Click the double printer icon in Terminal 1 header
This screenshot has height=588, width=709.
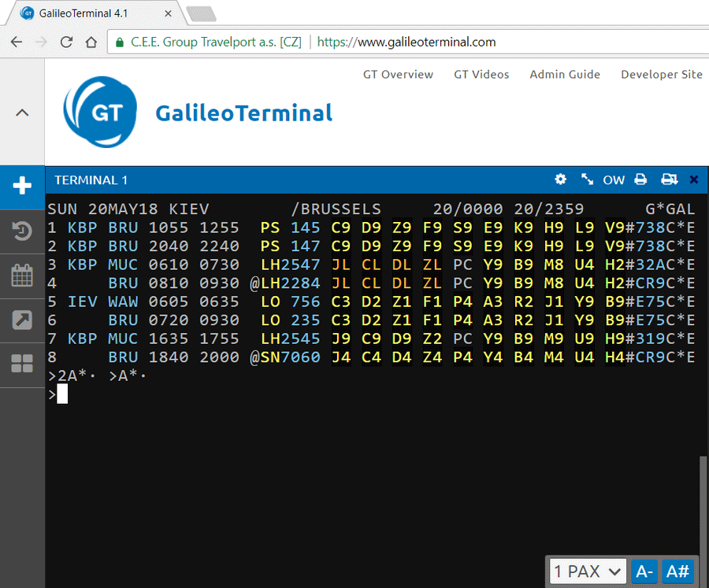(x=669, y=179)
